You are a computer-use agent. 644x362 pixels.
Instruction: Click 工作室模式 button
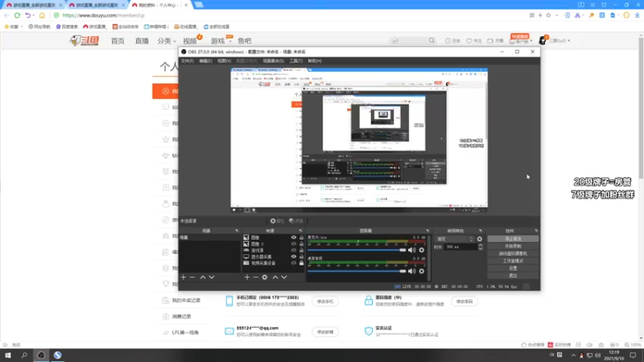(x=513, y=261)
